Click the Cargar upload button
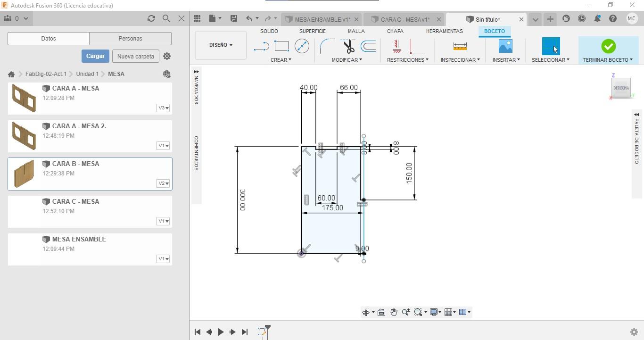The height and width of the screenshot is (340, 644). [x=95, y=56]
